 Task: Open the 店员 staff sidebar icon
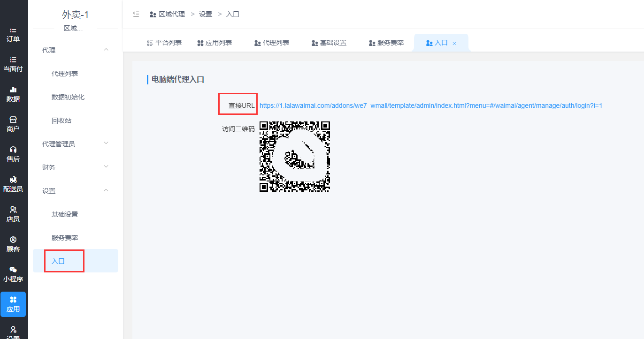tap(13, 210)
